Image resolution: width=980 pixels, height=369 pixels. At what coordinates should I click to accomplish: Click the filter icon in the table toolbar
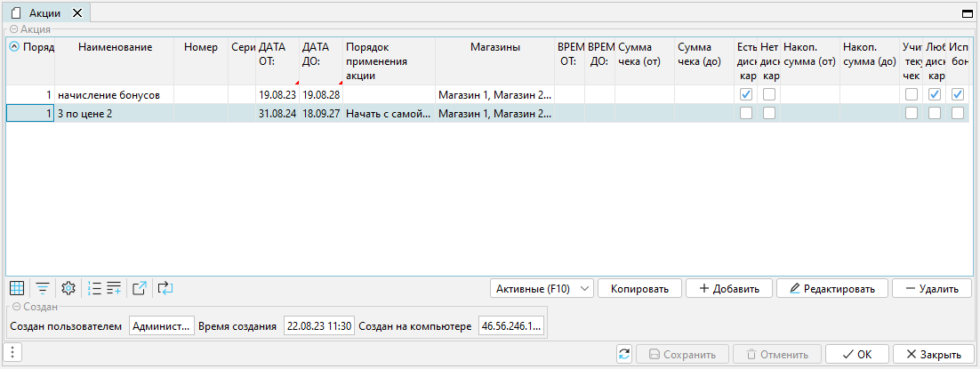(x=42, y=288)
